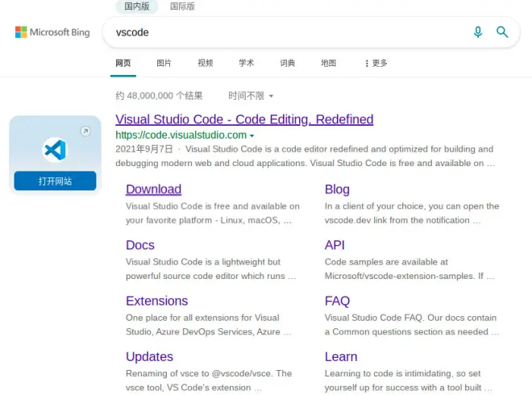Screen dimensions: 532x395
Task: Click the 约 48,000,000 个结果 count text
Action: [x=159, y=96]
